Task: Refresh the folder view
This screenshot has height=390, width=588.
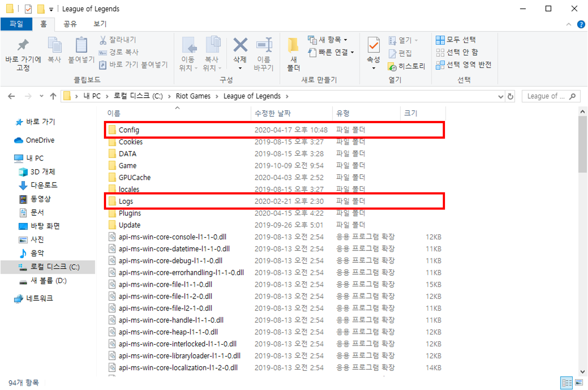Action: point(511,96)
